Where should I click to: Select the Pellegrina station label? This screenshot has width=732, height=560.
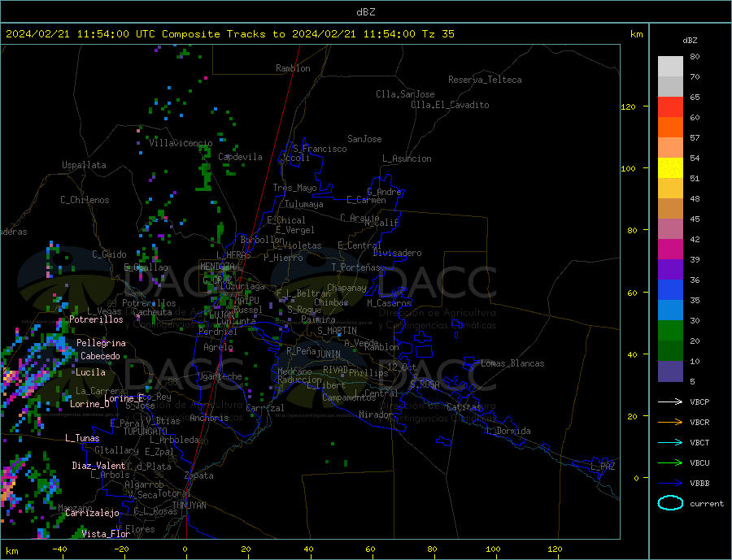tap(101, 343)
